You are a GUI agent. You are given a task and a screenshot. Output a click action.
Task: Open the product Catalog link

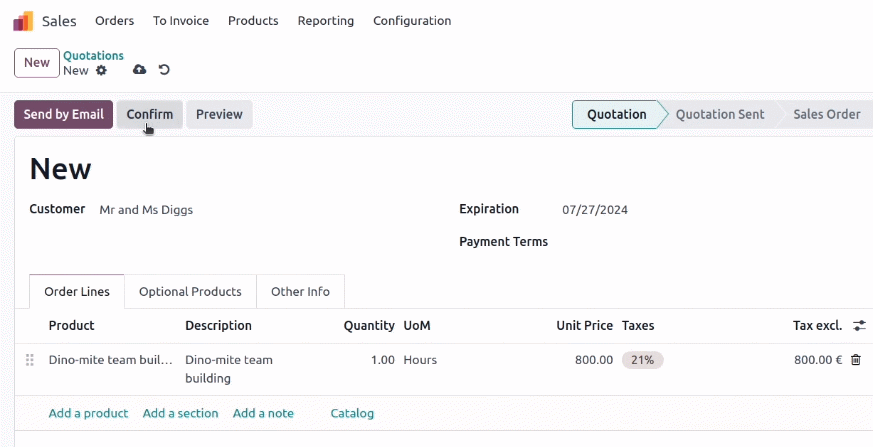352,414
